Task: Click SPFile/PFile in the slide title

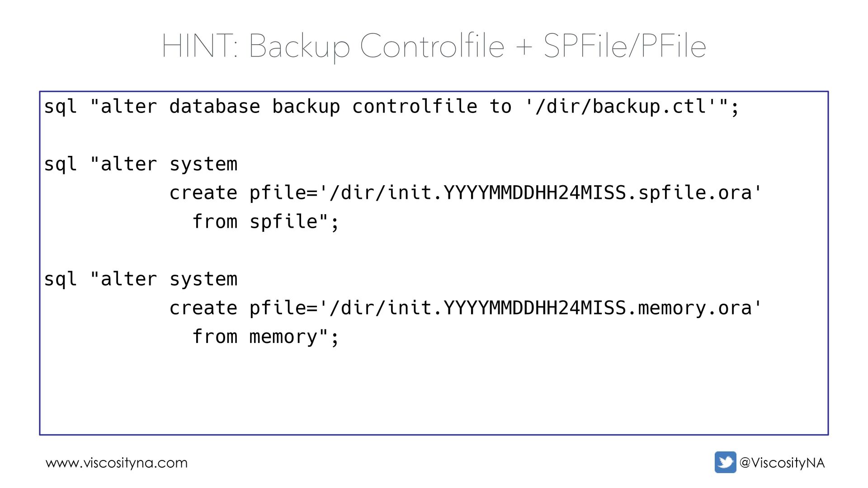Action: click(x=624, y=46)
